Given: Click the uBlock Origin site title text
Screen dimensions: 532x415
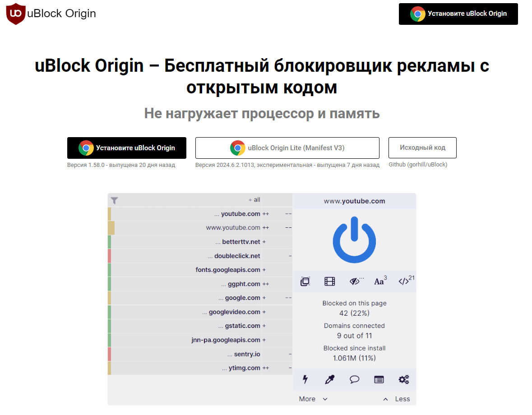Looking at the screenshot, I should (x=61, y=14).
